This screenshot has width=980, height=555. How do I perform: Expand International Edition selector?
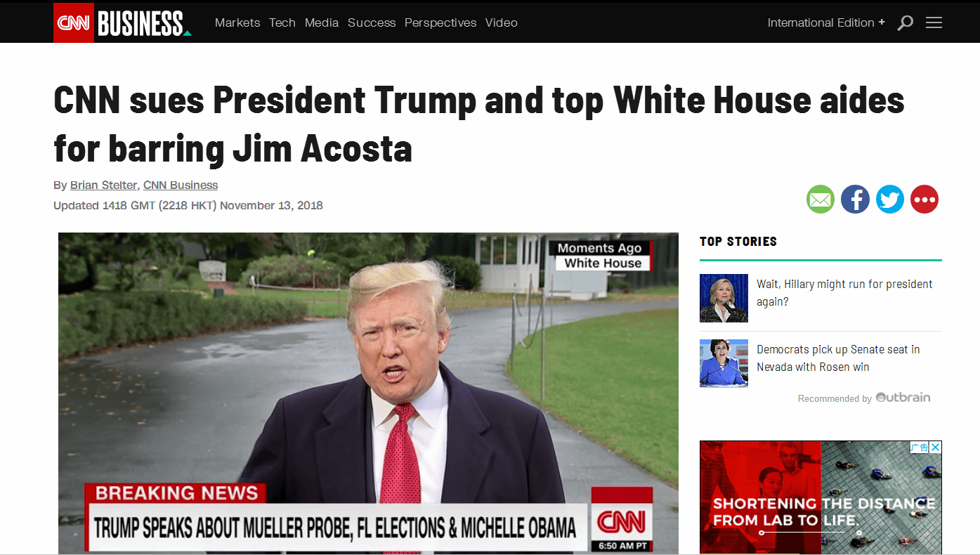[826, 22]
